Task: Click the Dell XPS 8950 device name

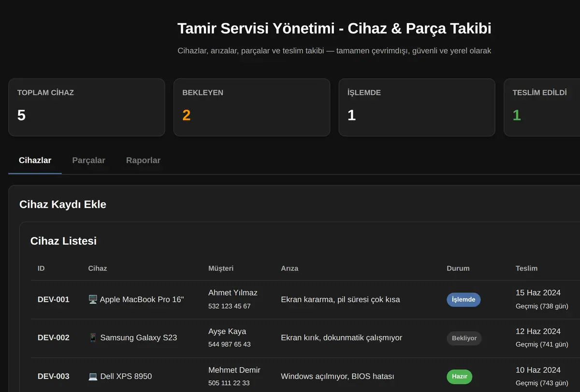Action: 126,377
